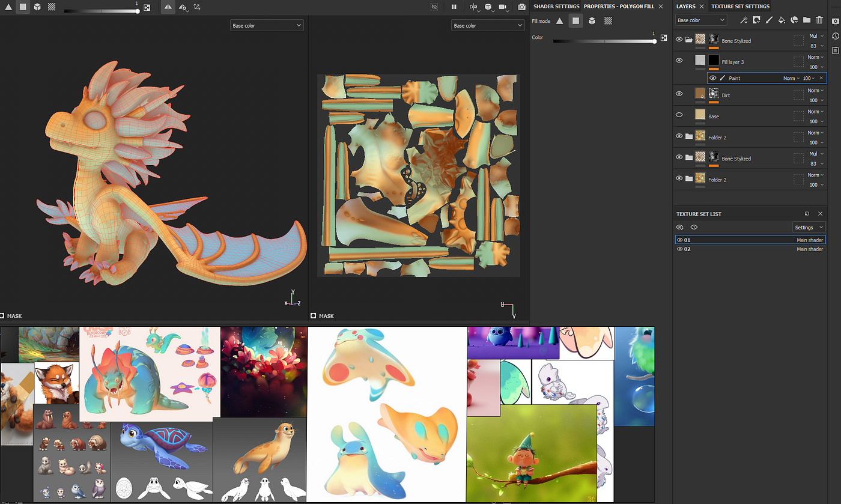
Task: Open display settings in the right sidebar
Action: 835,21
